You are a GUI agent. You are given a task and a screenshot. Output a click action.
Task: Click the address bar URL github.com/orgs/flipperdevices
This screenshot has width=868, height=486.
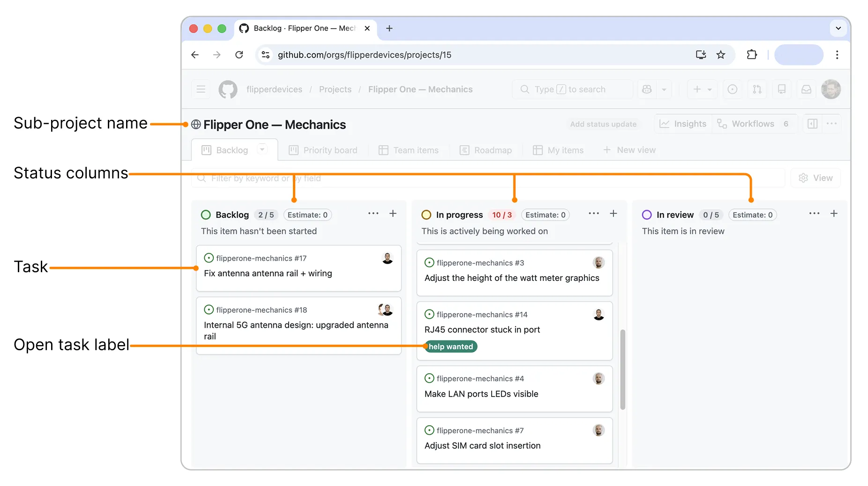[x=364, y=55]
